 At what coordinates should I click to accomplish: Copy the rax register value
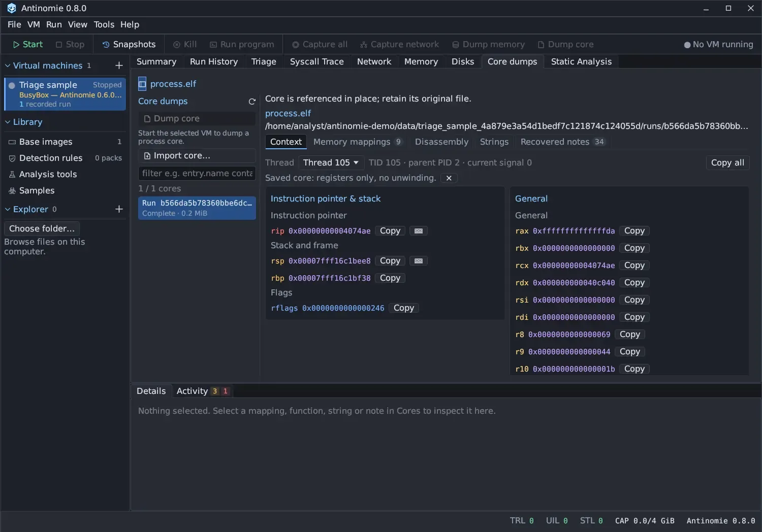tap(634, 231)
